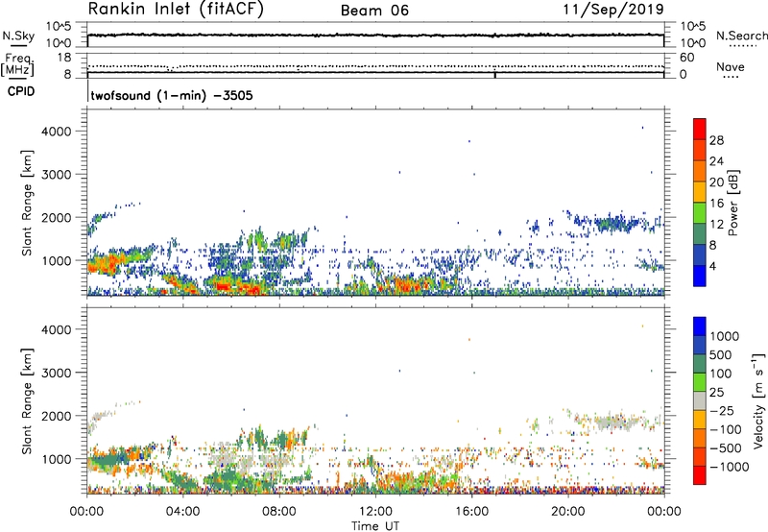The width and height of the screenshot is (768, 532).
Task: Click the 'Power [dB]' axis label
Action: point(732,203)
